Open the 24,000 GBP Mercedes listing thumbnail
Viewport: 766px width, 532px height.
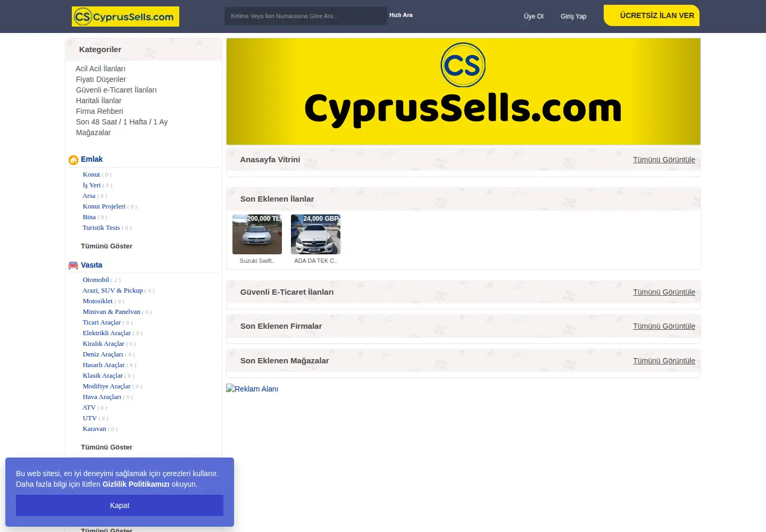[x=315, y=234]
